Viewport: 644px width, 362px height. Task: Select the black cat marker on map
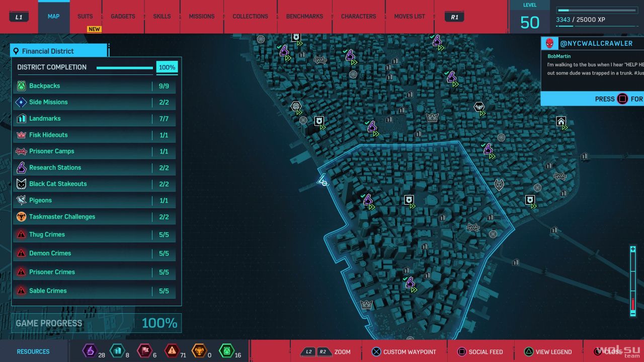[x=499, y=185]
